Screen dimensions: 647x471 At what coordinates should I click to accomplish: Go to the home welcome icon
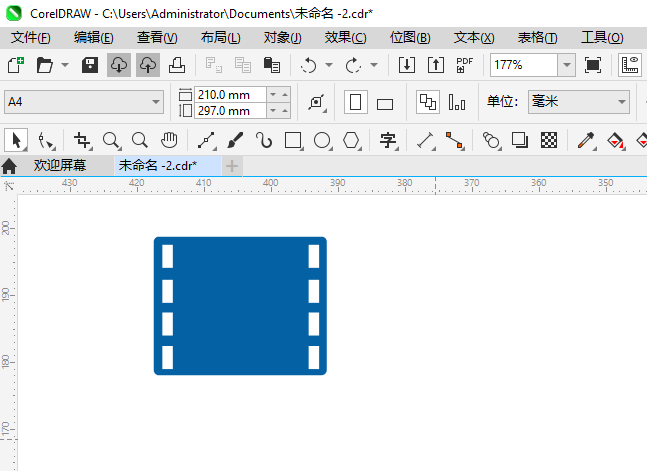coord(9,166)
